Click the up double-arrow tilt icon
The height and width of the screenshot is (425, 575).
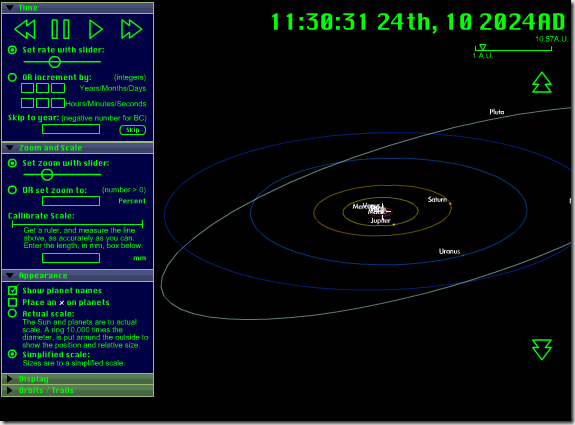(x=542, y=83)
